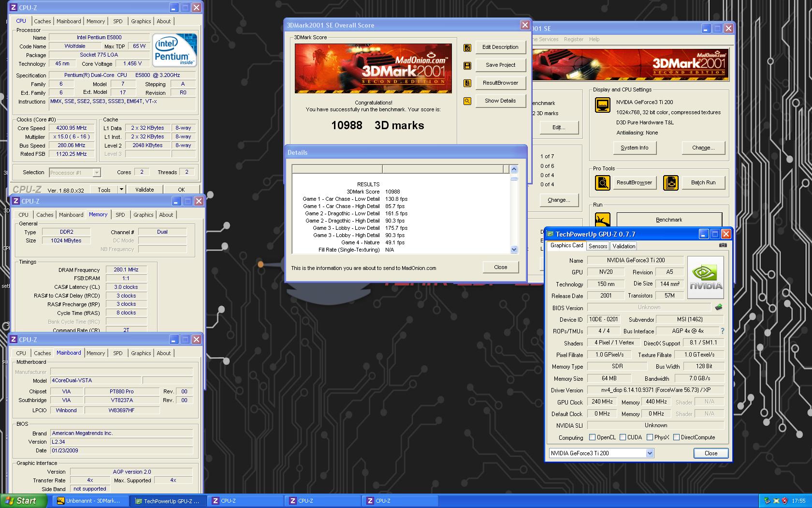The width and height of the screenshot is (812, 508).
Task: Click the Save Project floppy icon
Action: pyautogui.click(x=467, y=65)
